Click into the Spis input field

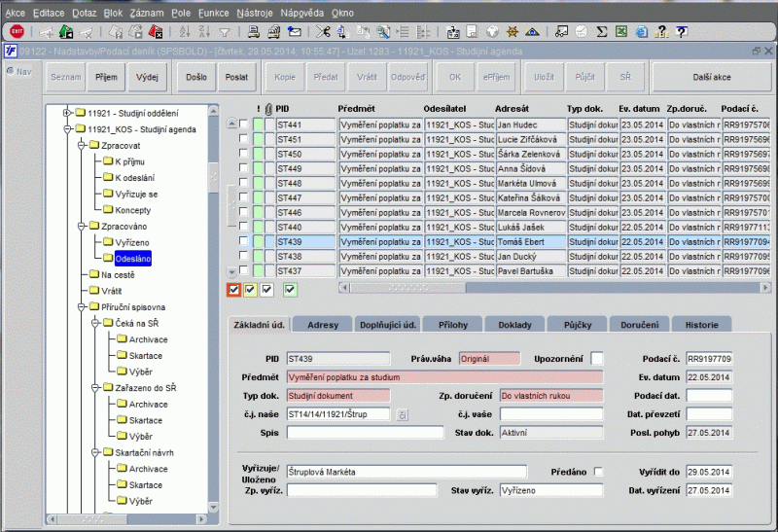pyautogui.click(x=365, y=433)
